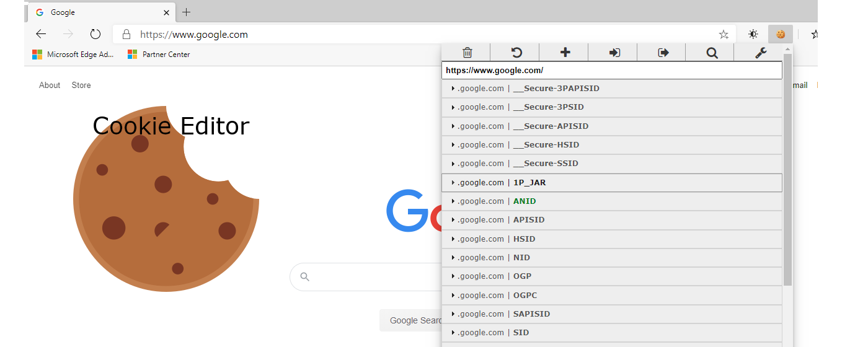Viewport: 868px width, 347px height.
Task: Click the lock site info icon
Action: (126, 34)
